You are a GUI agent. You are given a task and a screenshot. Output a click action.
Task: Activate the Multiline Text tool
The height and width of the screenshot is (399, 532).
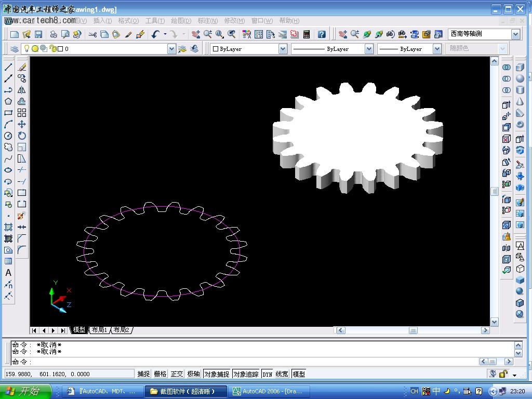tap(8, 273)
